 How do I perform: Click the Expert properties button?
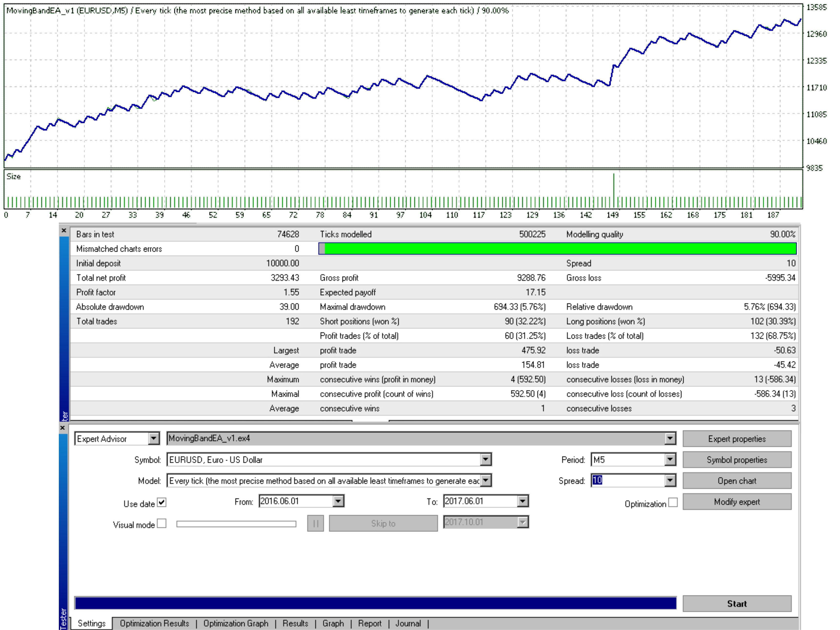point(736,438)
